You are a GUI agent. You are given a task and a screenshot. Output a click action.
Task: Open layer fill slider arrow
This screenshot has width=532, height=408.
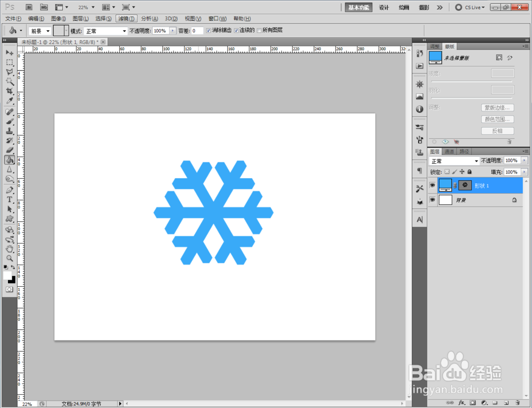(x=525, y=172)
